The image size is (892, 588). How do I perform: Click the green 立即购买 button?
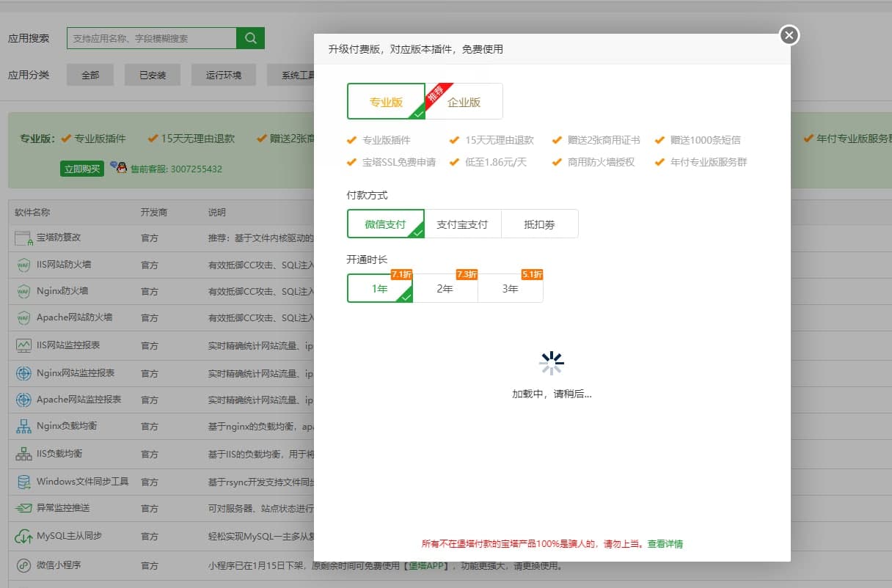[x=81, y=169]
